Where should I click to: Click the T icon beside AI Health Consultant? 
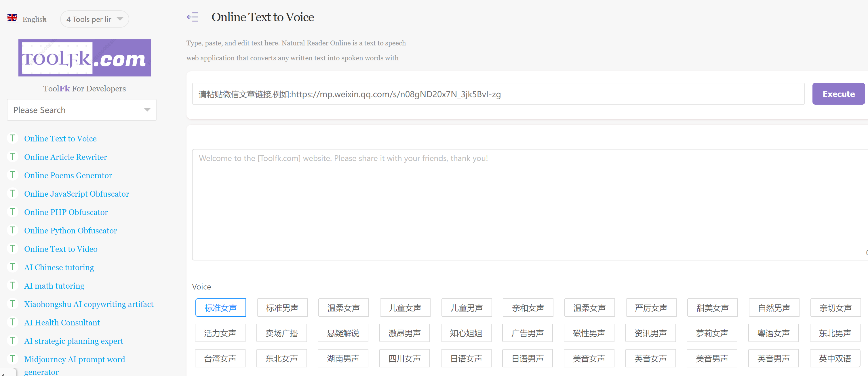(x=13, y=322)
